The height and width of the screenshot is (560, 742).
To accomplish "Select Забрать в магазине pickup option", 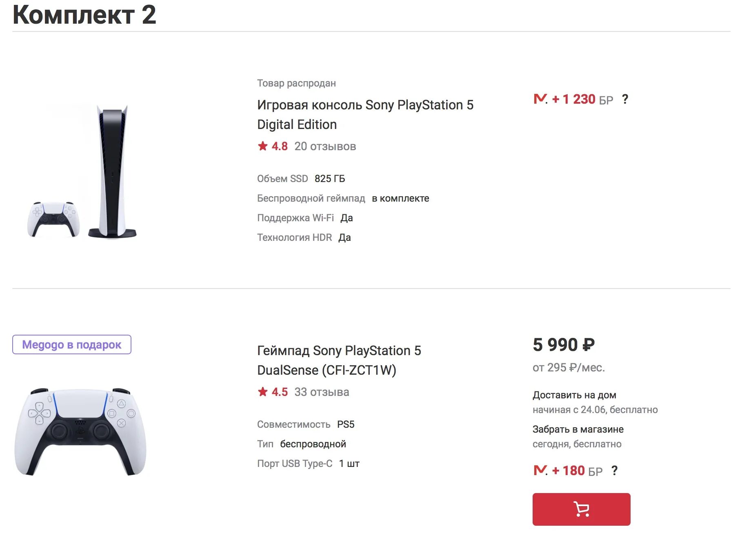I will (x=578, y=429).
